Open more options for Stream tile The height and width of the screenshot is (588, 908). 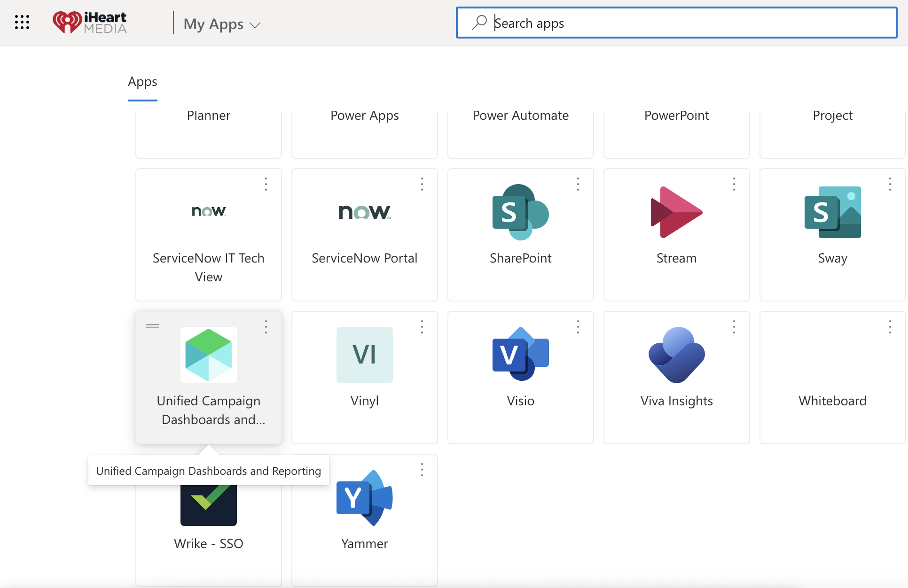click(734, 184)
